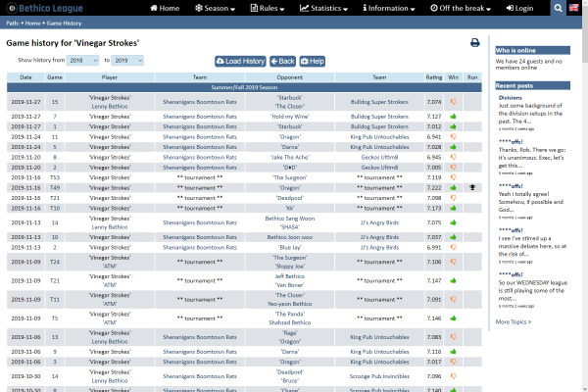Click thumbs-down icon for 7.074 rating row

tap(453, 101)
